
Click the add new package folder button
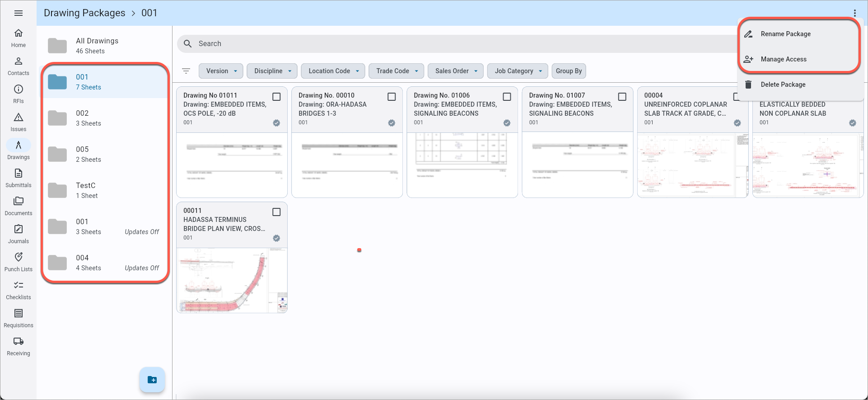152,380
